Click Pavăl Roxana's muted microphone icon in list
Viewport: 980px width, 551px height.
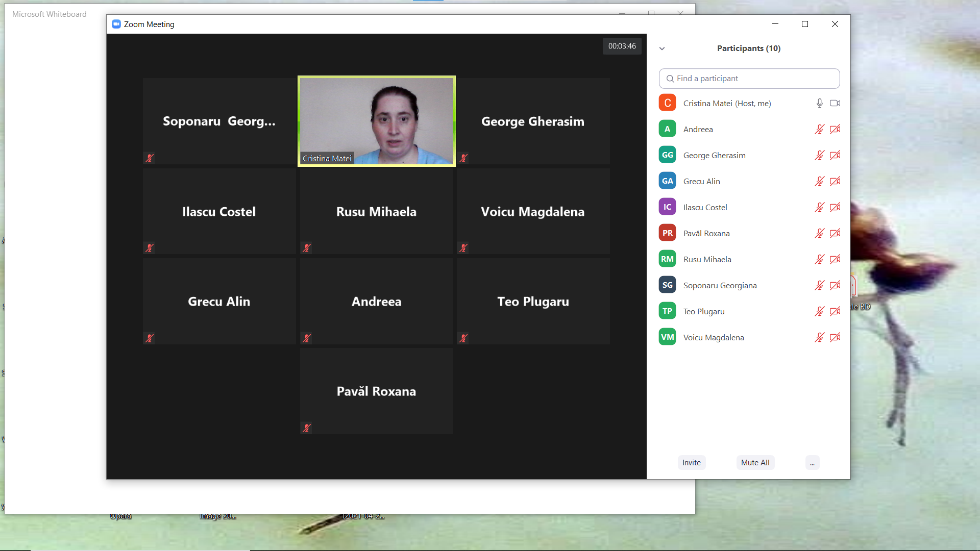click(819, 233)
